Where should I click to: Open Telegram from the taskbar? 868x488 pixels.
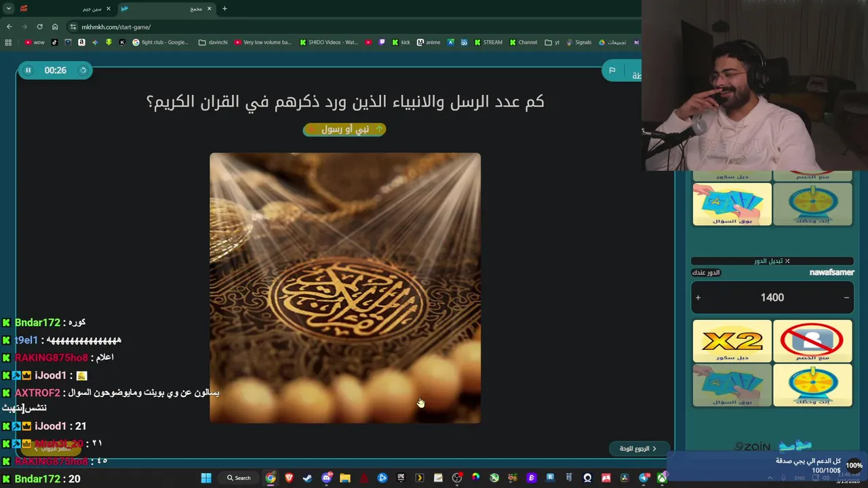tap(644, 478)
